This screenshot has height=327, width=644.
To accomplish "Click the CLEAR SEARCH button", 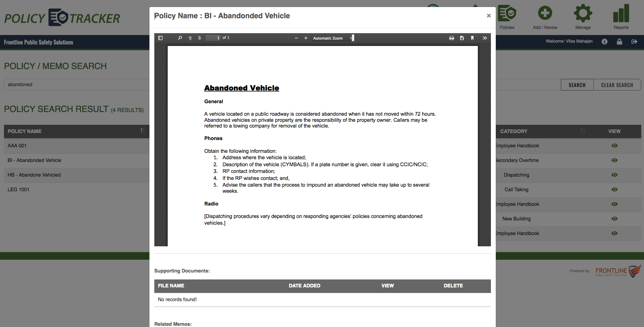I will [617, 85].
